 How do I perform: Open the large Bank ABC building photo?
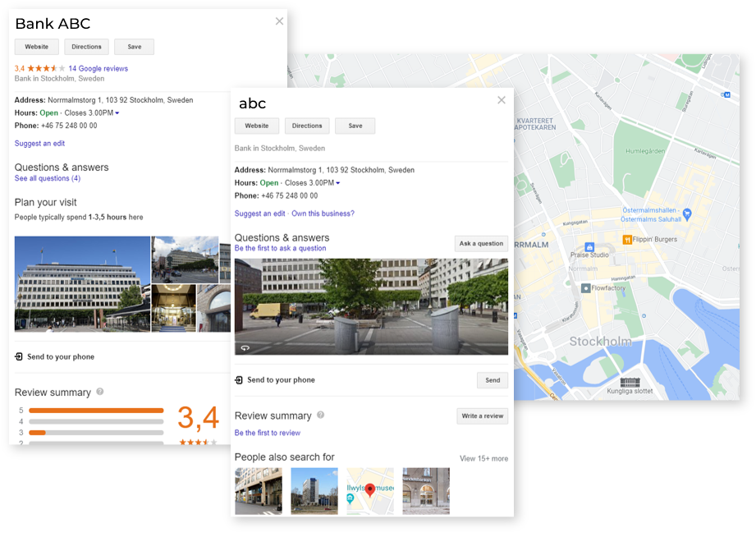pos(82,284)
